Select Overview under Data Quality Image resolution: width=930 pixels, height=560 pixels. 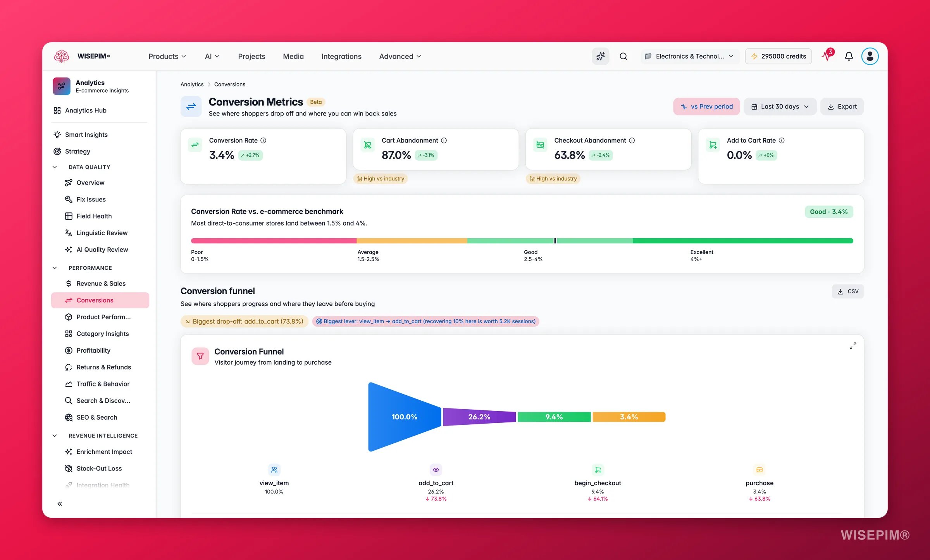[100, 183]
